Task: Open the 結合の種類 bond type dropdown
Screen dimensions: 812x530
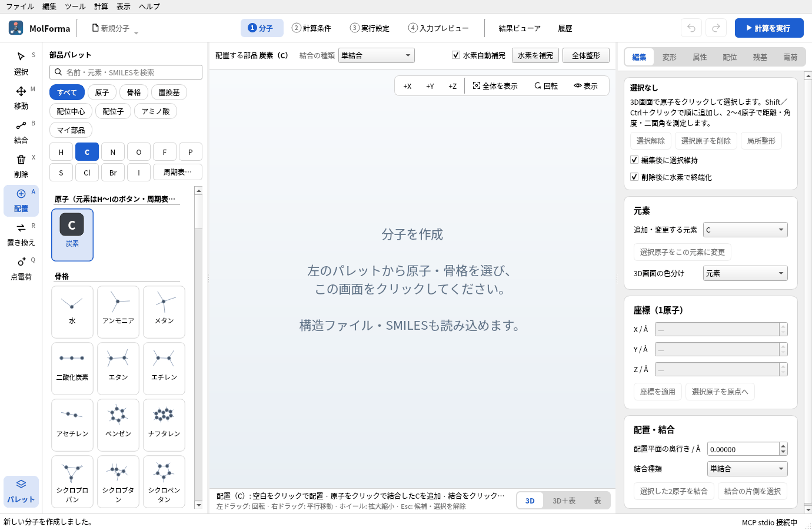Action: pyautogui.click(x=377, y=55)
